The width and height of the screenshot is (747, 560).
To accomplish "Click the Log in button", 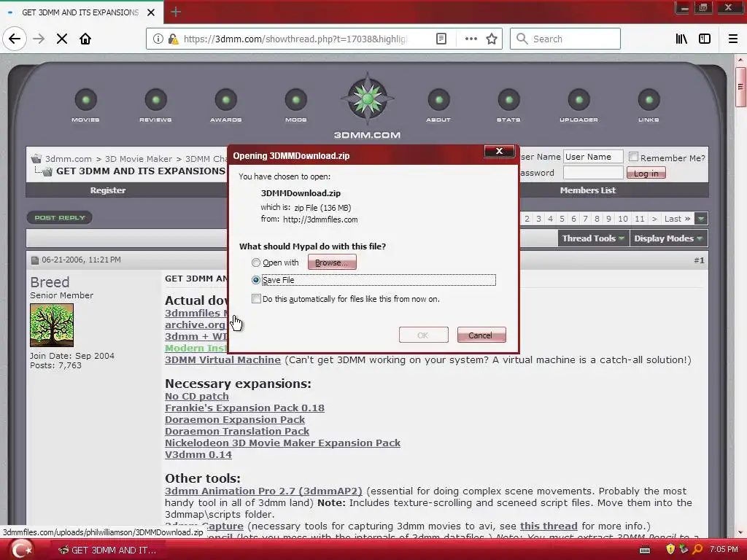I will [646, 174].
